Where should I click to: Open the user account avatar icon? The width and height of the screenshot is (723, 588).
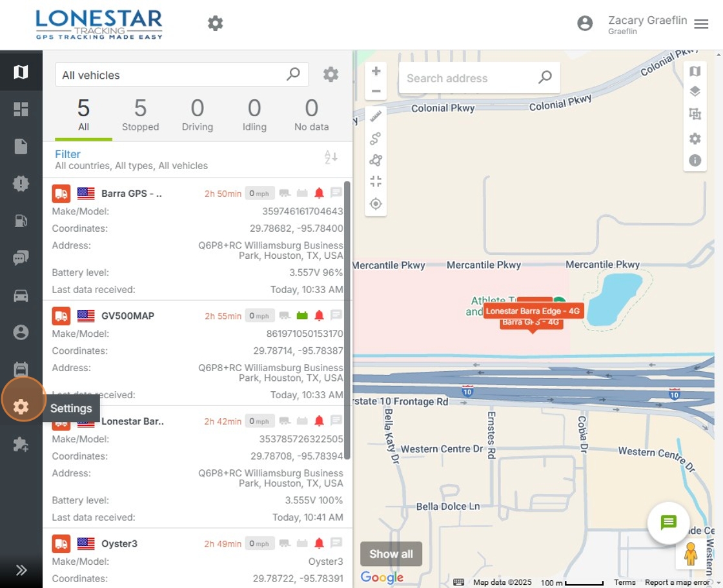[x=585, y=23]
